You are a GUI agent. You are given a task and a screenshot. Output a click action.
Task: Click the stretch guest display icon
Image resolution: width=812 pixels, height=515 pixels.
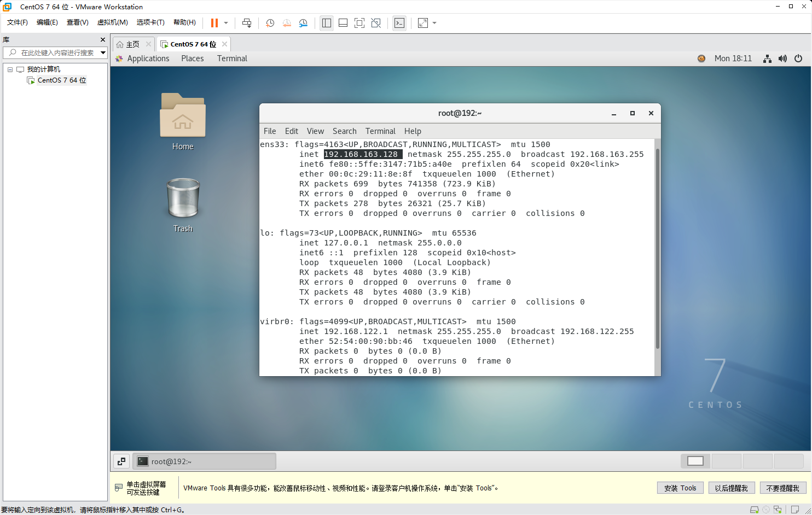[x=423, y=23]
